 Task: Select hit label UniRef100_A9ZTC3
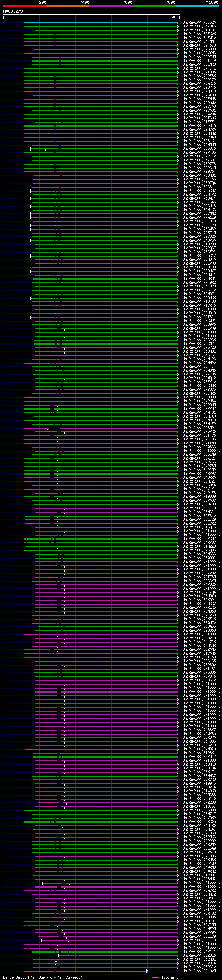click(199, 508)
